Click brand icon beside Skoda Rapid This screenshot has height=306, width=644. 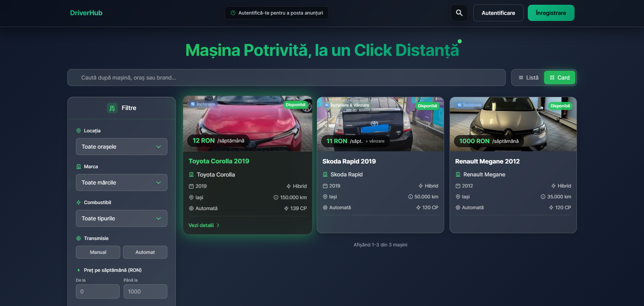325,174
